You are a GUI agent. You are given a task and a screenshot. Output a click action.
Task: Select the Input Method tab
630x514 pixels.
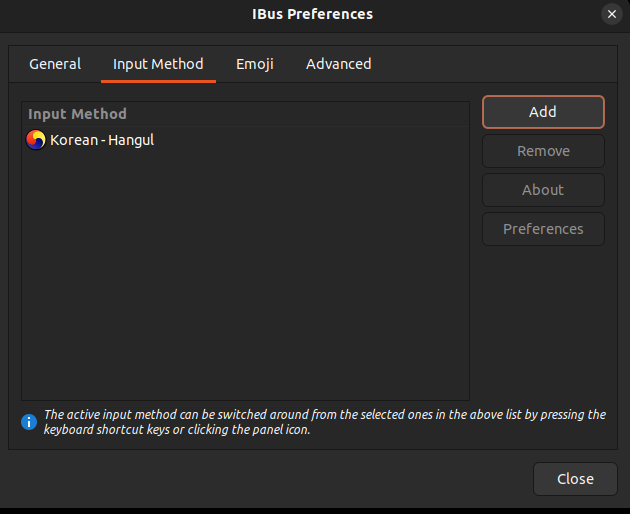pyautogui.click(x=158, y=64)
